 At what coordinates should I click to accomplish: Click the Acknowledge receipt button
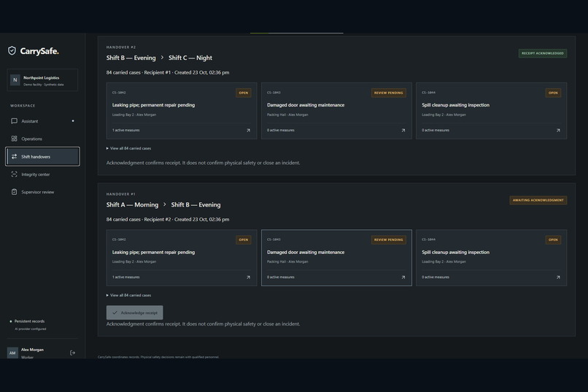click(x=135, y=312)
